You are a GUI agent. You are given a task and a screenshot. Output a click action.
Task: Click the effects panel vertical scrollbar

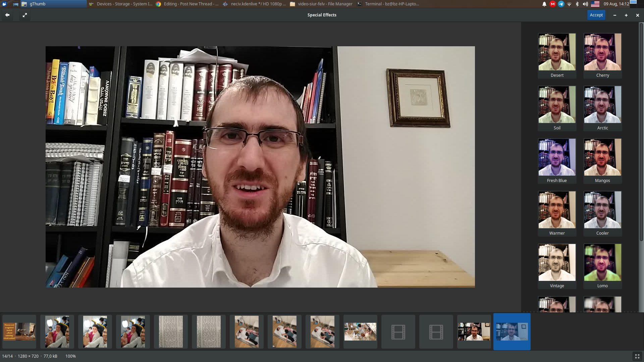(641, 134)
